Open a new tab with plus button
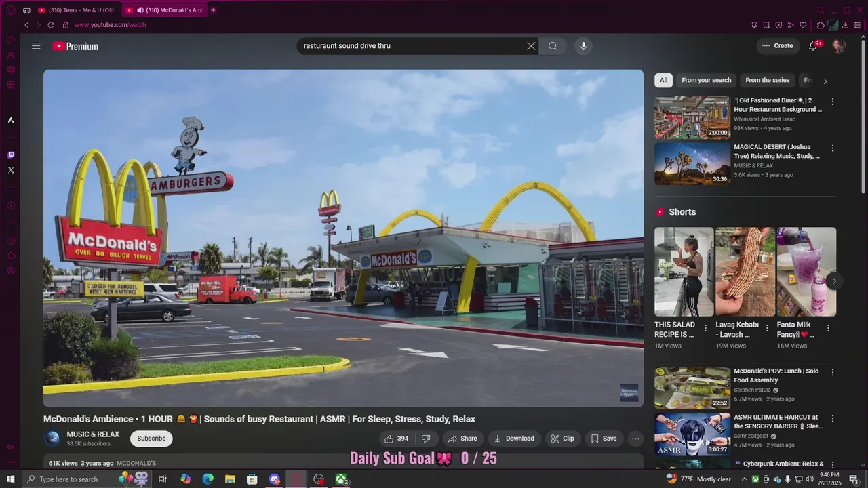 point(213,10)
